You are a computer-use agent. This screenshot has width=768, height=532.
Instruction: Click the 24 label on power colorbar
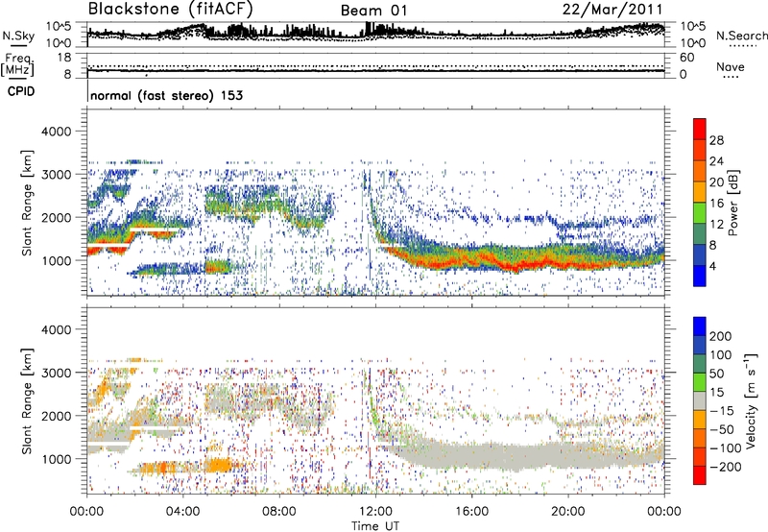click(x=716, y=161)
